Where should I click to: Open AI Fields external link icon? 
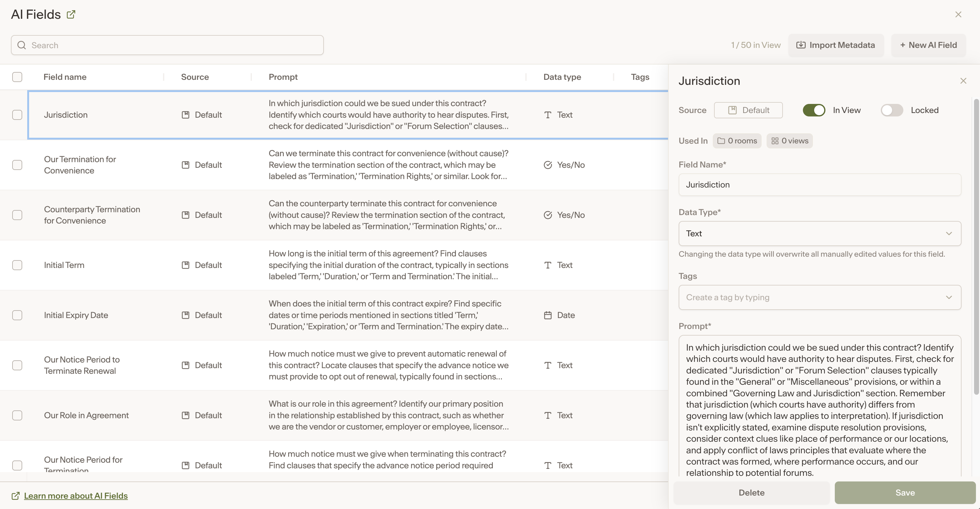click(x=71, y=14)
